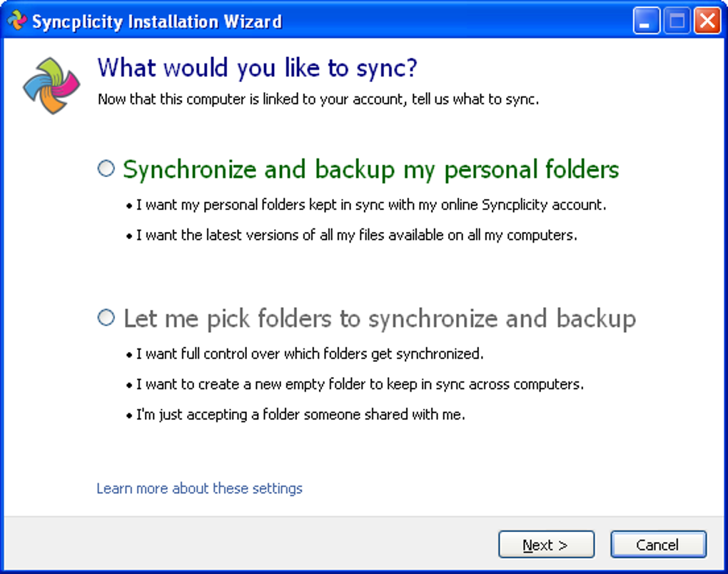Click the bullet about creating a new empty folder
Image resolution: width=728 pixels, height=574 pixels.
point(359,384)
